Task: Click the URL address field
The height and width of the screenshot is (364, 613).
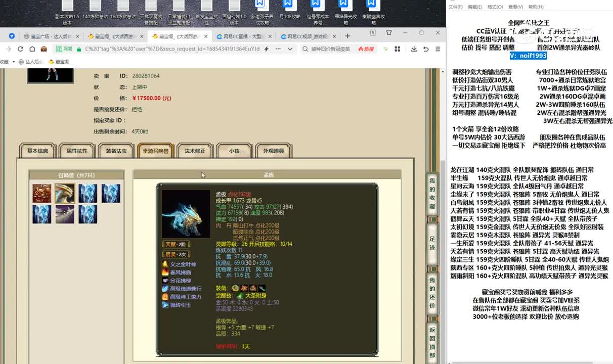Action: (172, 49)
